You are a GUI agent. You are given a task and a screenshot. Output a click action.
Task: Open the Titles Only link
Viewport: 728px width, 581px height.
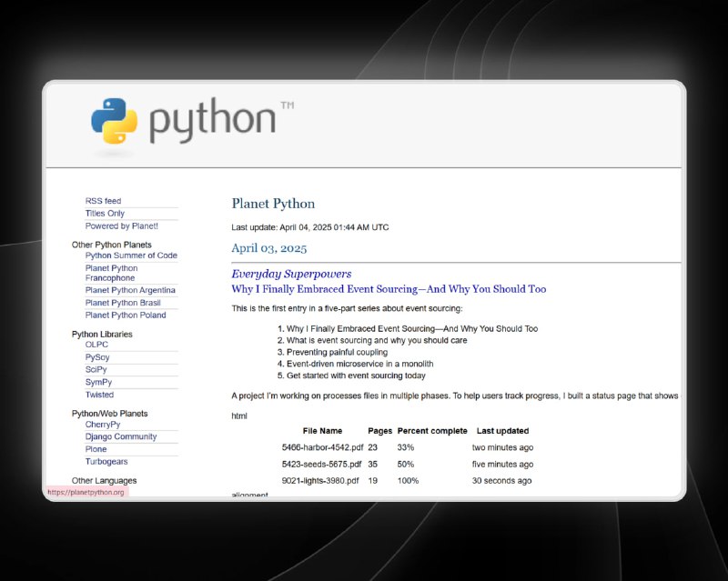click(105, 214)
